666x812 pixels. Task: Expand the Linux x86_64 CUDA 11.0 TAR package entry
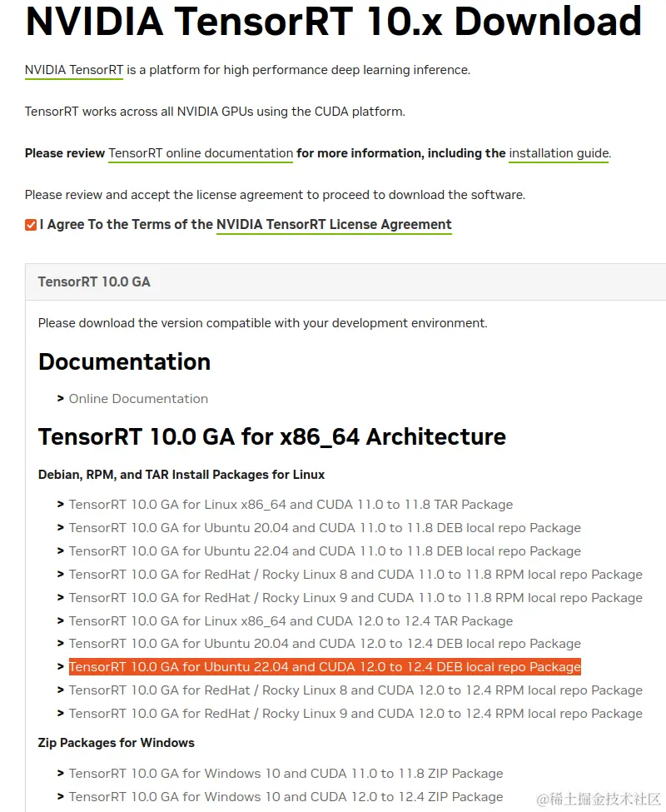291,504
